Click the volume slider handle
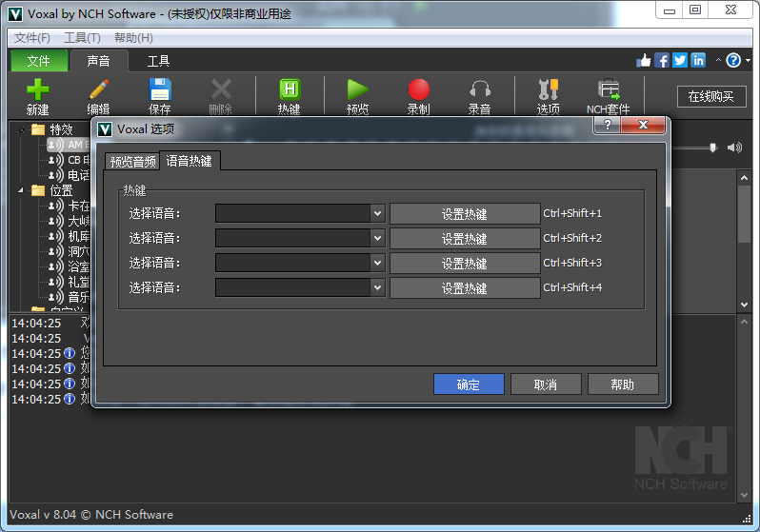 point(712,148)
